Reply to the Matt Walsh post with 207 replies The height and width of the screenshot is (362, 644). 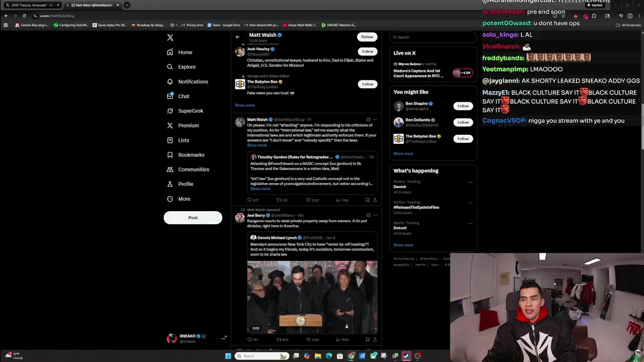pyautogui.click(x=253, y=200)
